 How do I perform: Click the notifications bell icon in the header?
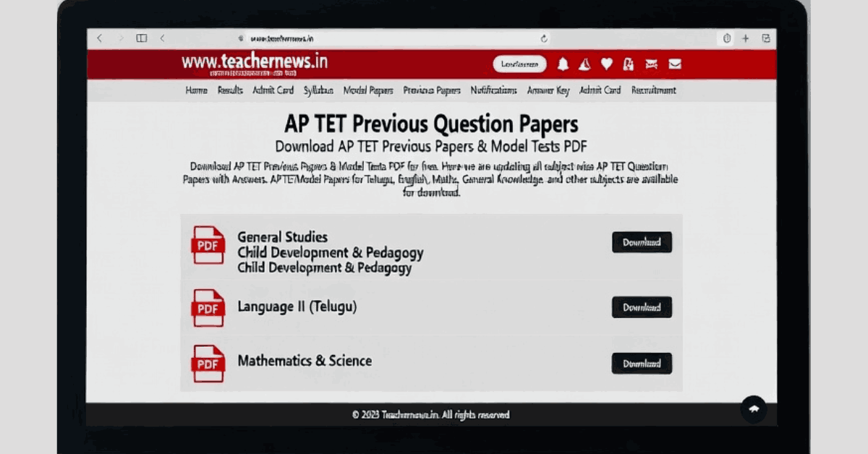(x=563, y=64)
